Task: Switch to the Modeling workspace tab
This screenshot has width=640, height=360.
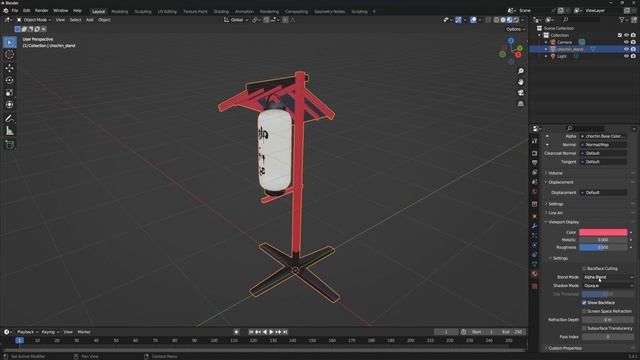Action: pos(119,11)
